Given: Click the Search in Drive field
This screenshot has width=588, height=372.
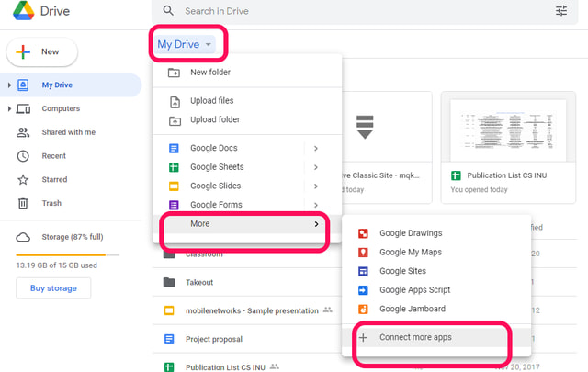Looking at the screenshot, I should 365,11.
